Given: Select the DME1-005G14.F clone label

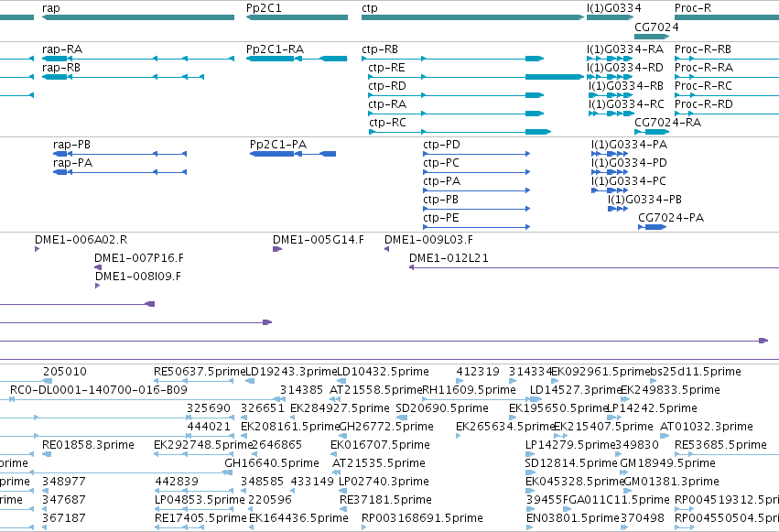Looking at the screenshot, I should click(x=319, y=241).
